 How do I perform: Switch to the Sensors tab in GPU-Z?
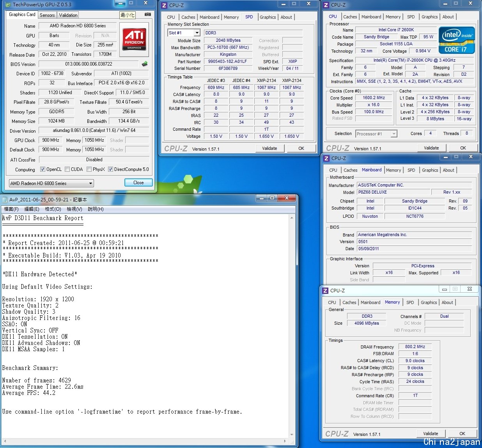[47, 15]
